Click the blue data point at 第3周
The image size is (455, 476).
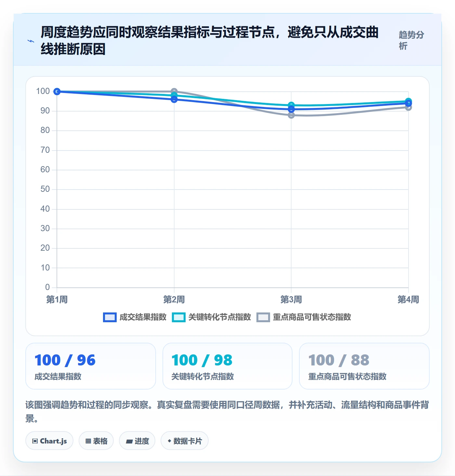click(291, 109)
